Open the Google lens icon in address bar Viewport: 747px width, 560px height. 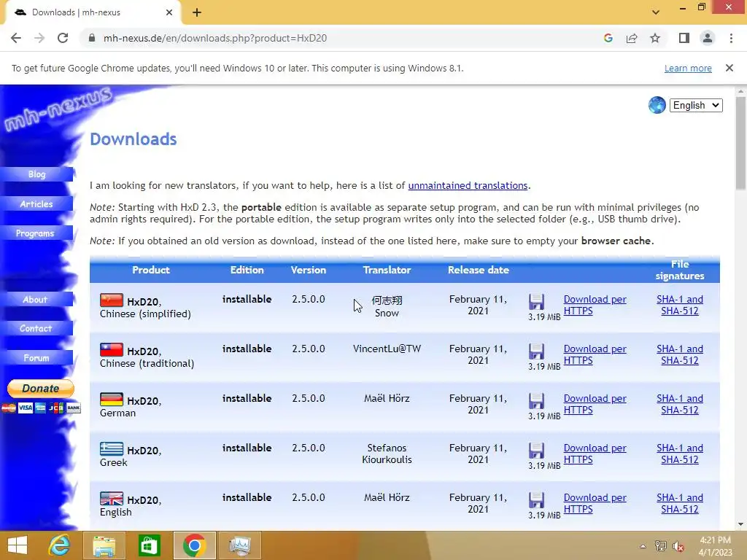point(608,38)
